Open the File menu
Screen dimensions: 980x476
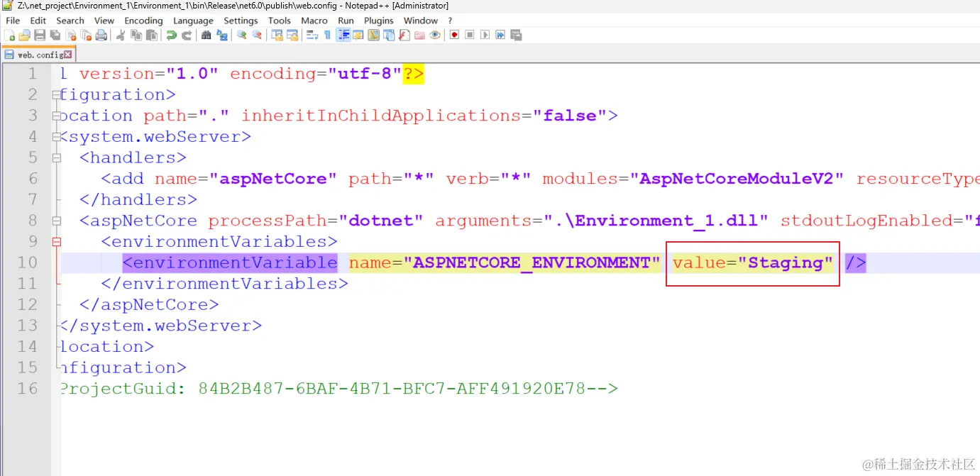13,21
